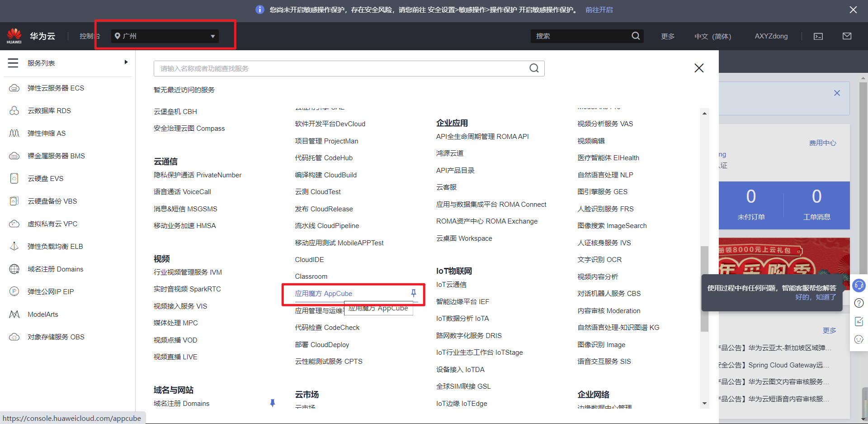Screen dimensions: 868x424
Task: Open 软件开发平台DevCloud
Action: [330, 124]
